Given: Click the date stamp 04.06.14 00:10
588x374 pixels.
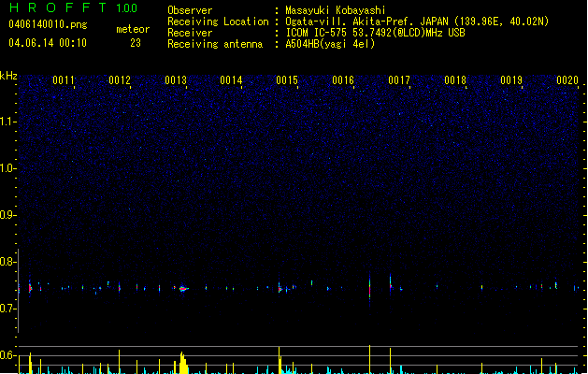Looking at the screenshot, I should (48, 43).
